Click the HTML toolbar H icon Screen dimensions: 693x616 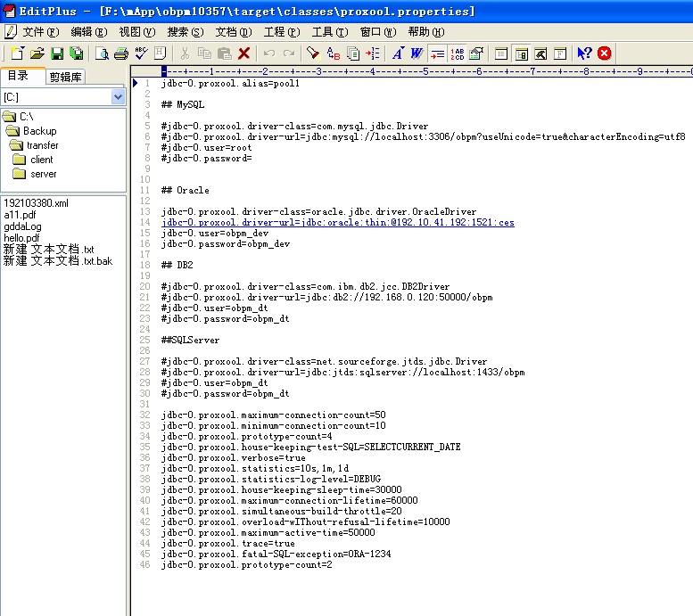[x=161, y=53]
